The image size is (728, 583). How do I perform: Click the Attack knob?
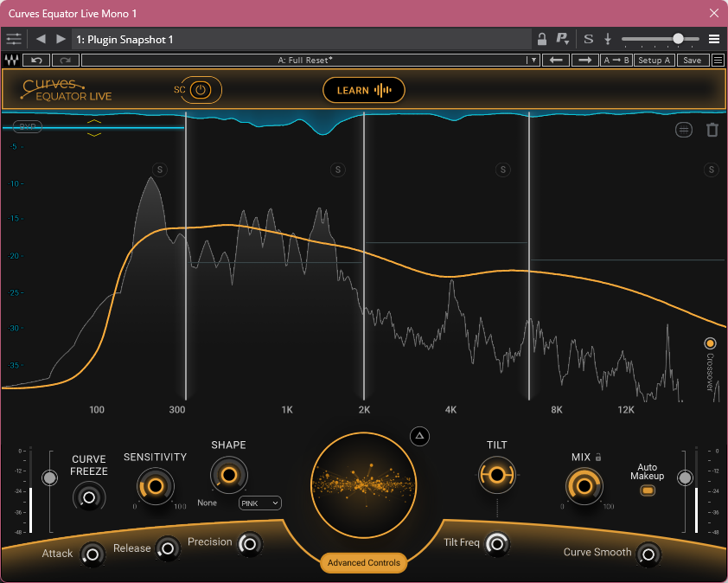pyautogui.click(x=92, y=554)
